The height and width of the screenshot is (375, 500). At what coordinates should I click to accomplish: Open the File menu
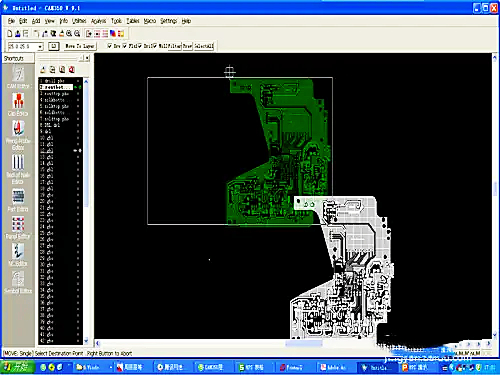[x=11, y=21]
